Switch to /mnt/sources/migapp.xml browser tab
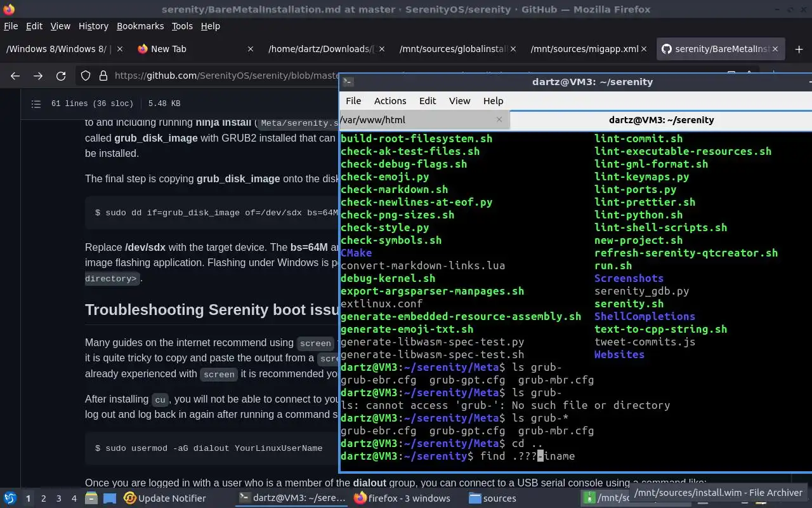Viewport: 812px width, 508px height. pyautogui.click(x=588, y=49)
